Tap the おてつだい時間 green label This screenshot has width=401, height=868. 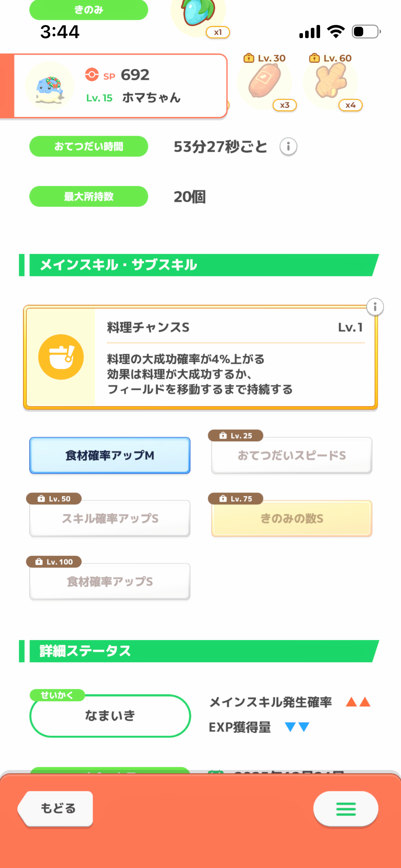[88, 146]
